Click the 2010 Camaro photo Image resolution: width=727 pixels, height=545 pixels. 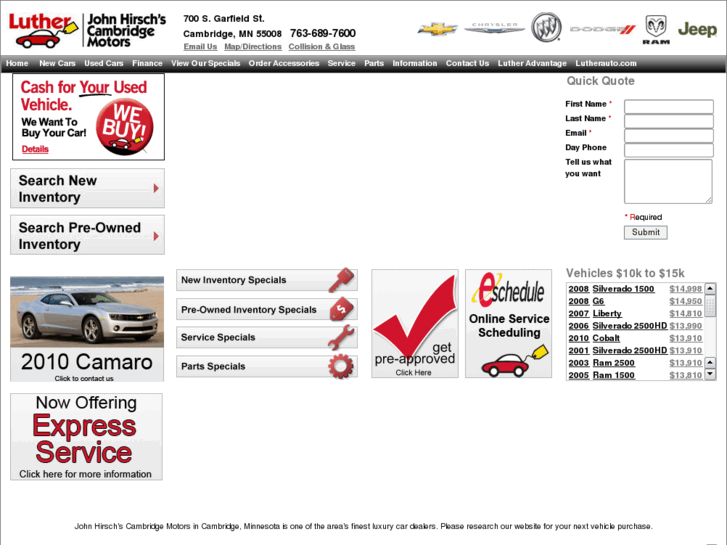[x=87, y=312]
